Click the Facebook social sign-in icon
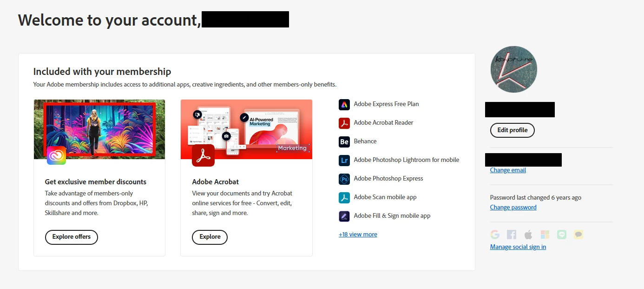 coord(512,235)
